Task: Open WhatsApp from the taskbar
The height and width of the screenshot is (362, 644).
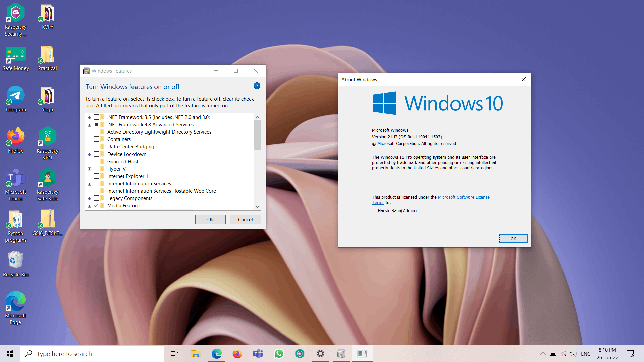Action: tap(279, 354)
